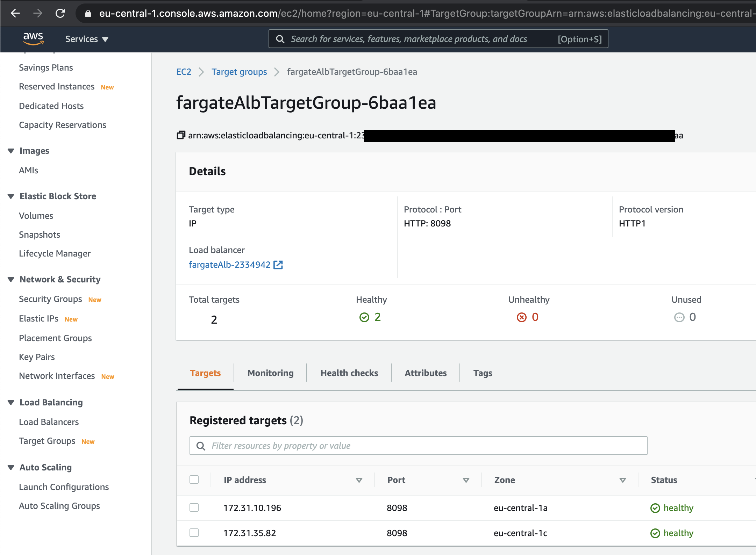The height and width of the screenshot is (555, 756).
Task: Open the fargateAlb-2334942 load balancer link
Action: [x=229, y=265]
